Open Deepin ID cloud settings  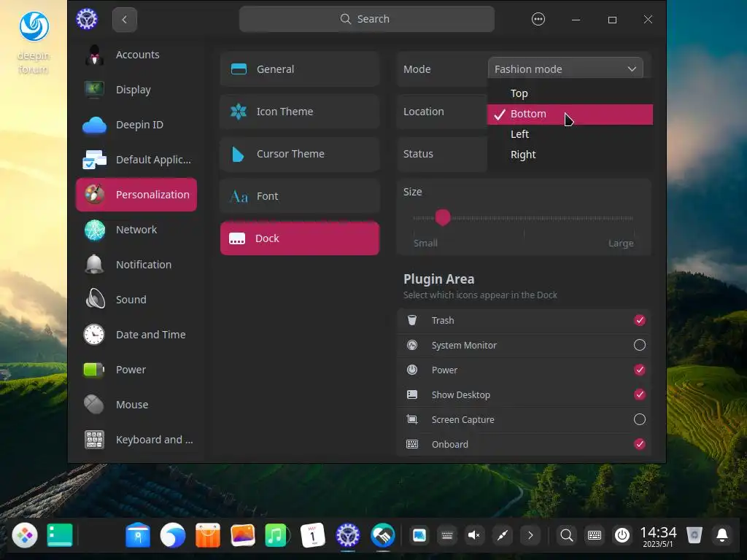(136, 125)
